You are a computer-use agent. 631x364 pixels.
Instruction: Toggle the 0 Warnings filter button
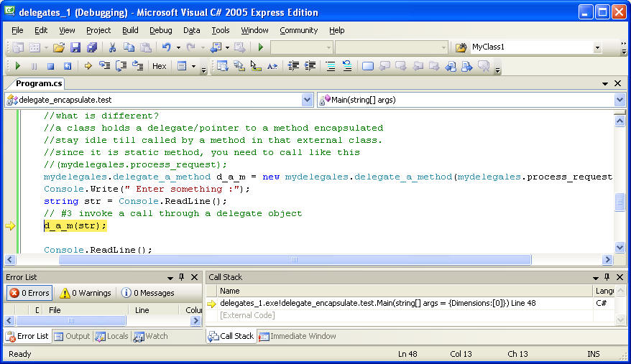click(86, 293)
